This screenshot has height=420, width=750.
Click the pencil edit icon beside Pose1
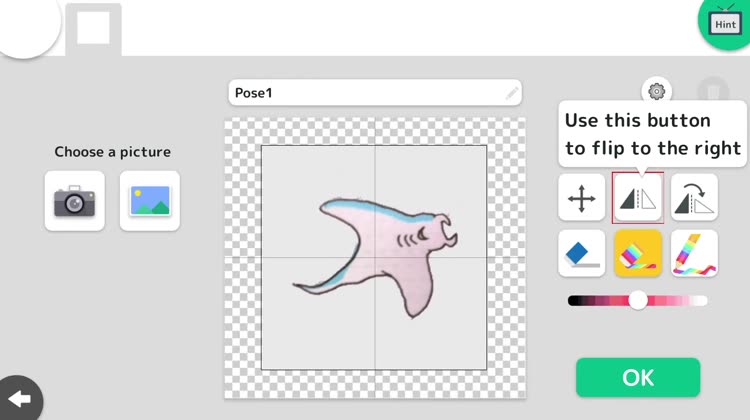(511, 93)
